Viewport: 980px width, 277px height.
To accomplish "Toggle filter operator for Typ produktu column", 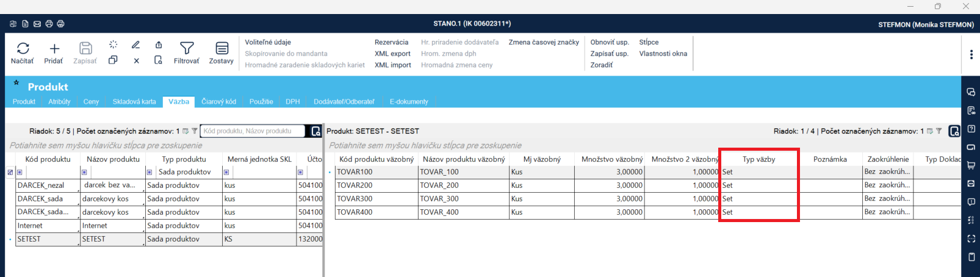I will (150, 172).
